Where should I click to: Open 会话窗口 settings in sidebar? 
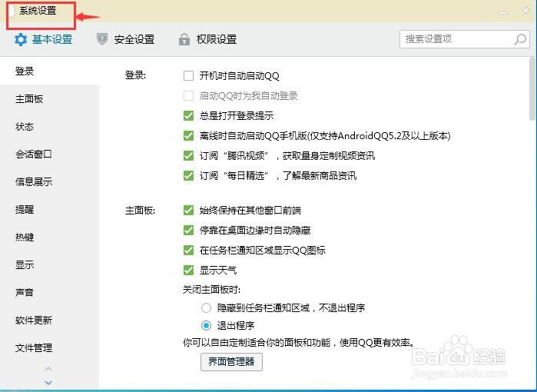tap(49, 154)
